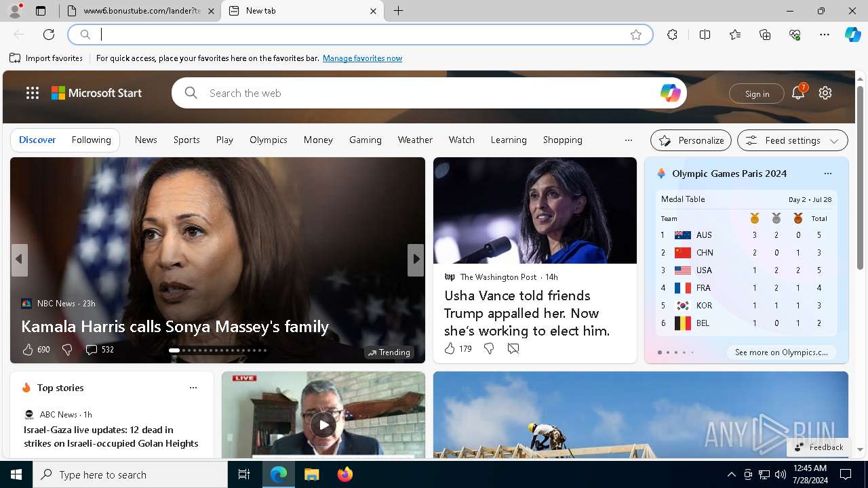Click the Search the web field
This screenshot has height=488, width=868.
429,93
